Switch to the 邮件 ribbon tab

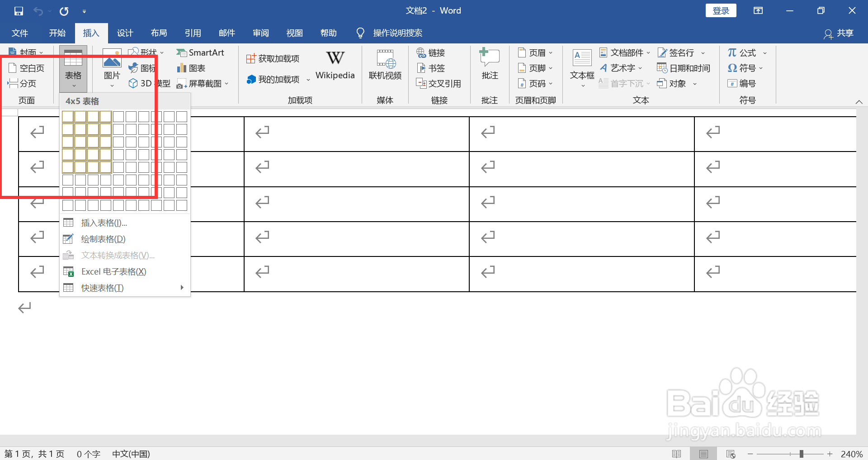coord(226,33)
